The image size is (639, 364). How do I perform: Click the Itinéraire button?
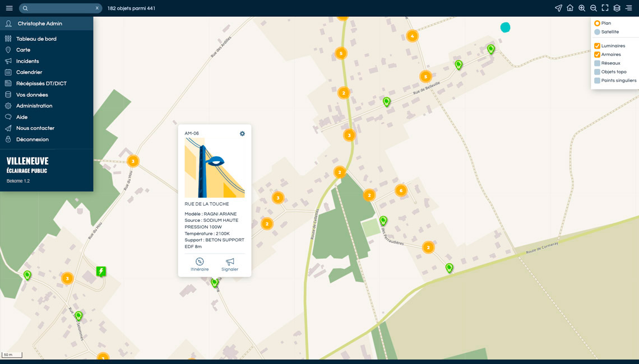tap(200, 265)
